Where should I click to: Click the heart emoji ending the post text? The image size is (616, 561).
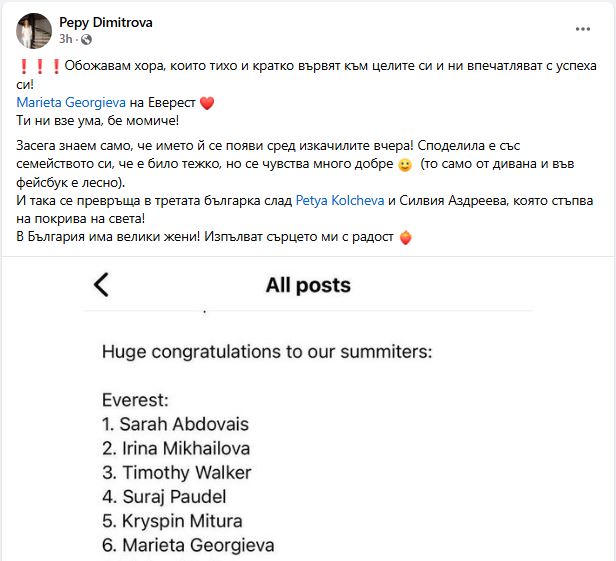coord(405,238)
